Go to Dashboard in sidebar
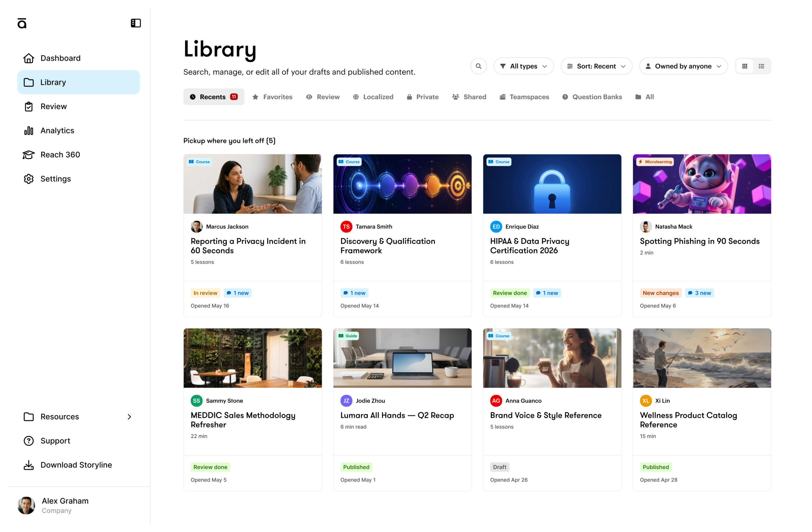This screenshot has height=532, width=812. (x=78, y=58)
